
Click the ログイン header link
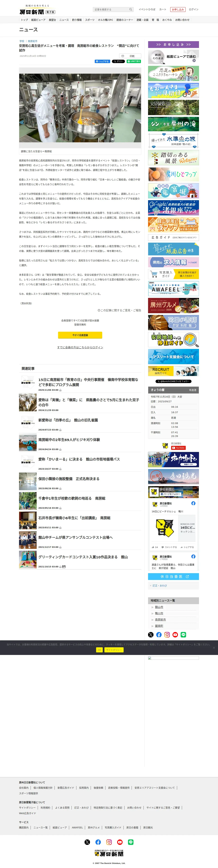pyautogui.click(x=193, y=9)
